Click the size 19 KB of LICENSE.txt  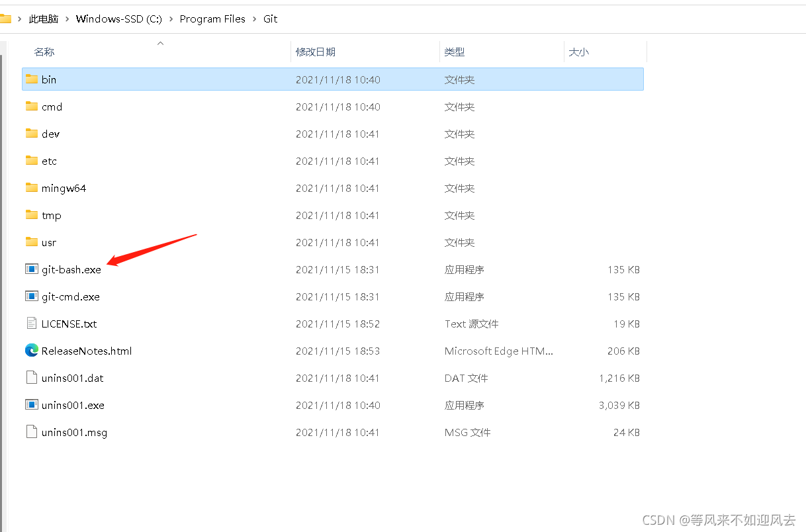(627, 324)
